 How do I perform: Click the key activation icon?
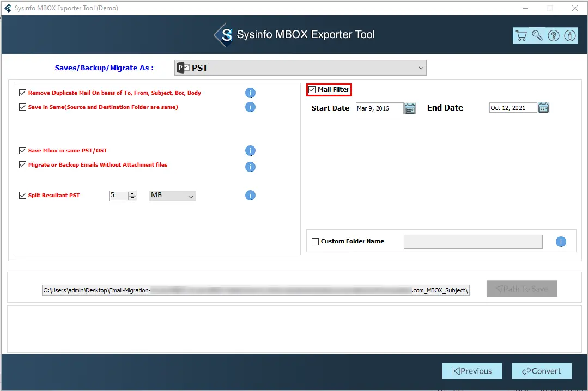point(537,35)
